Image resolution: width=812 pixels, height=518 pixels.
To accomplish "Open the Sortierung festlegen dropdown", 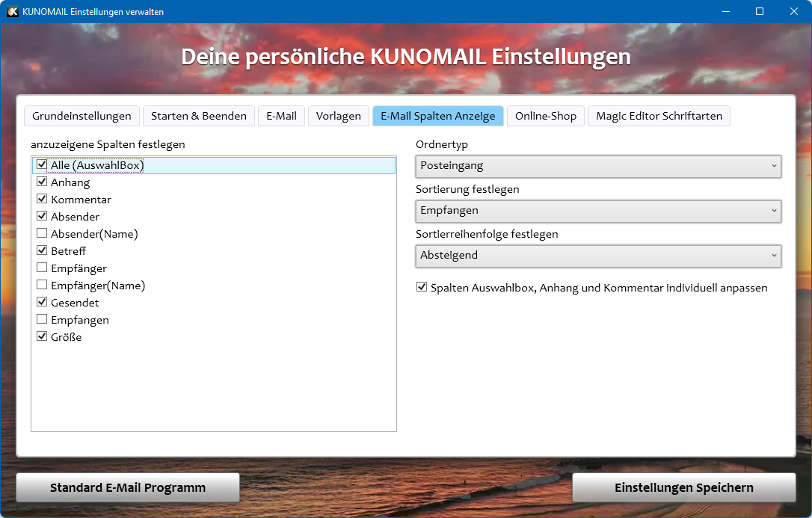I will 598,211.
